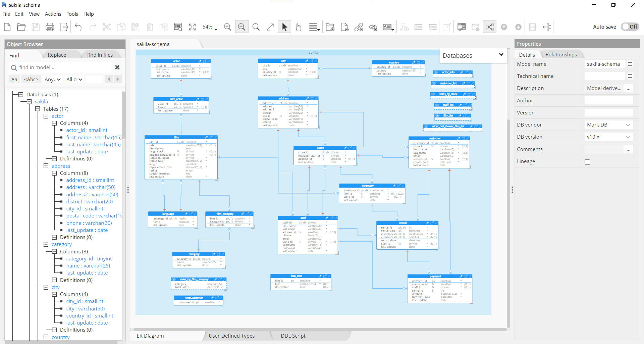Viewport: 644px width, 344px height.
Task: Open the File menu
Action: click(6, 14)
